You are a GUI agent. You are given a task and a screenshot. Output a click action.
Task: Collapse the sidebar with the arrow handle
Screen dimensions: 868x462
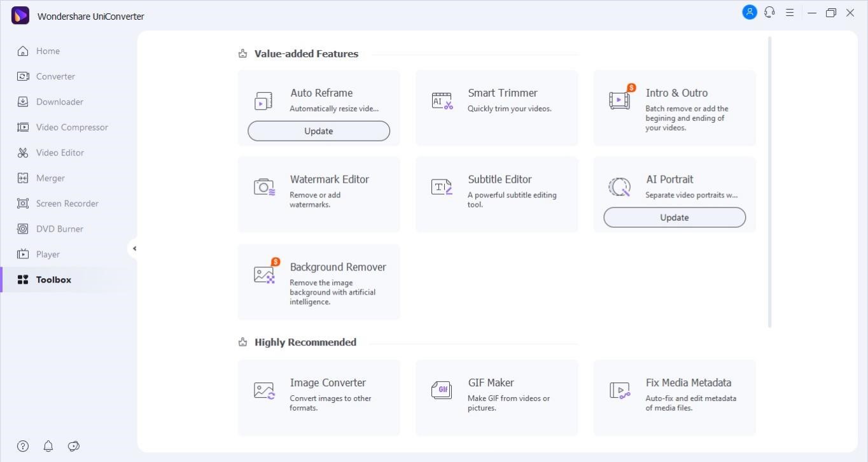coord(134,249)
